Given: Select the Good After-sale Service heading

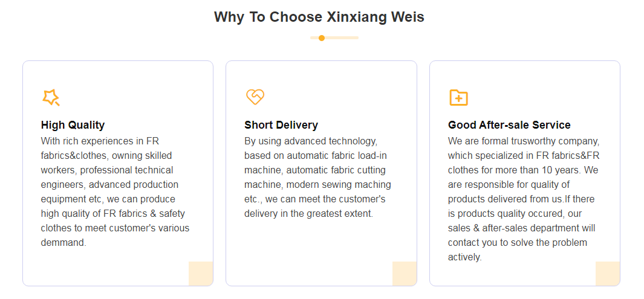Looking at the screenshot, I should [509, 125].
